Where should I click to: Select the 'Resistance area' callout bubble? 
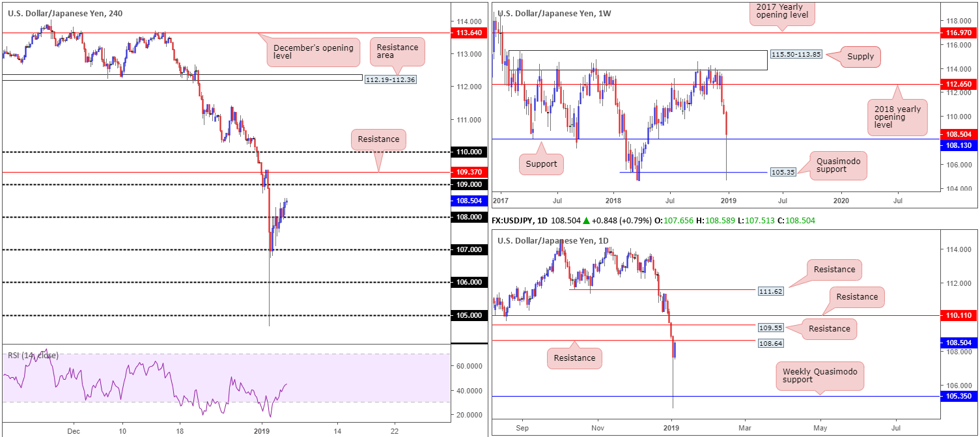(x=397, y=51)
